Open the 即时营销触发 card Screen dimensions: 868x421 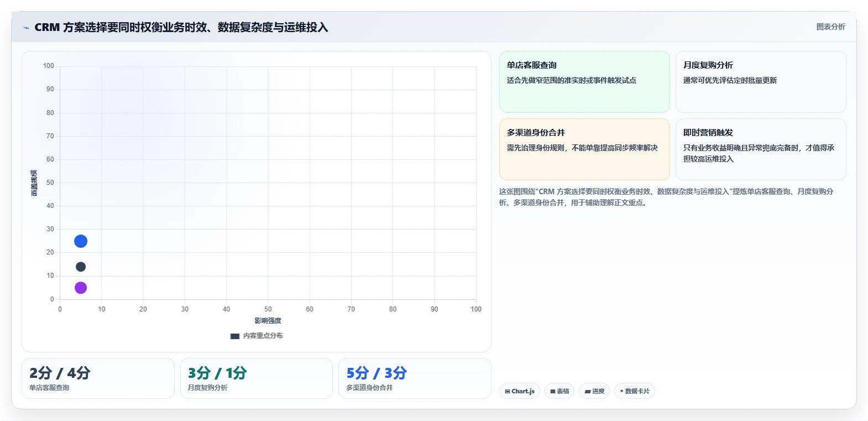[x=761, y=149]
